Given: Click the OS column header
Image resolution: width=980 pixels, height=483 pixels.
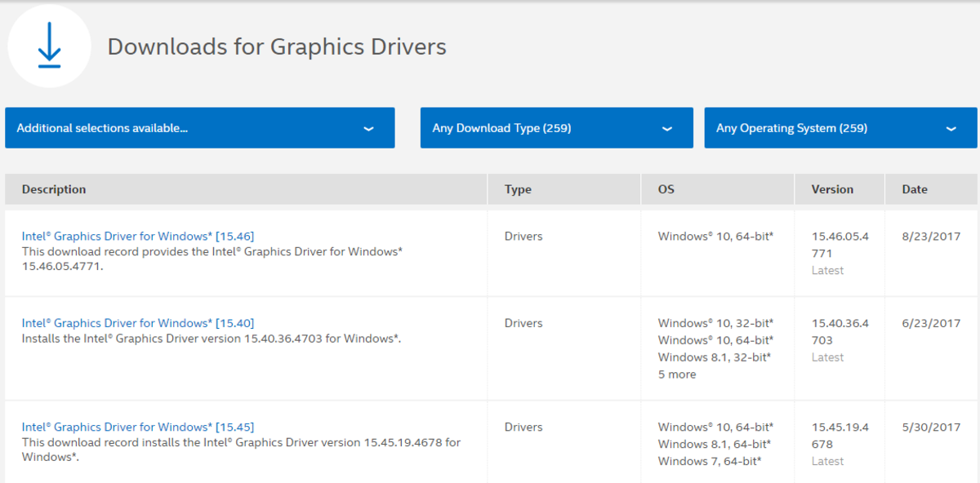Looking at the screenshot, I should (666, 189).
